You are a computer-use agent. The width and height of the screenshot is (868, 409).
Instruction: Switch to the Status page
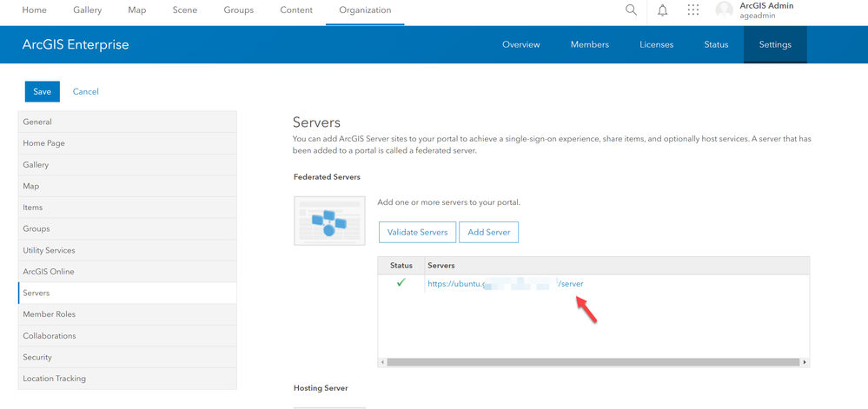(716, 45)
